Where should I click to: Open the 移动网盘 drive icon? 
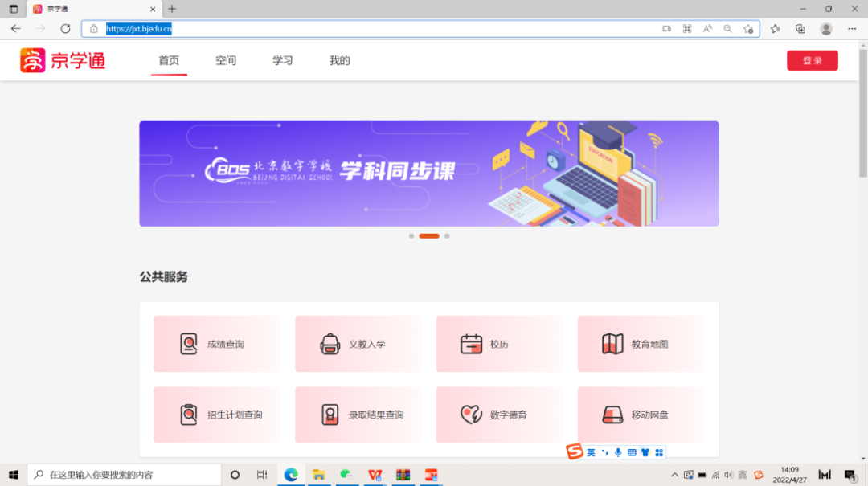click(x=612, y=415)
